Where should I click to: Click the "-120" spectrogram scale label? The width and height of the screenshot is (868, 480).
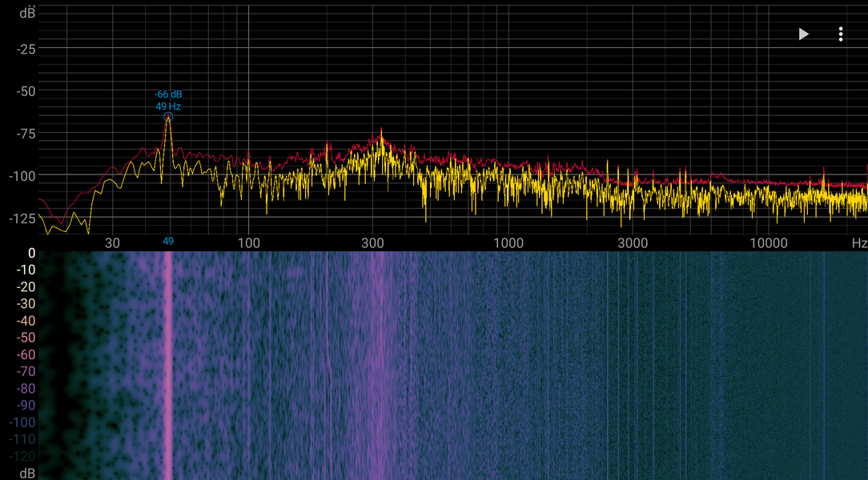point(22,456)
